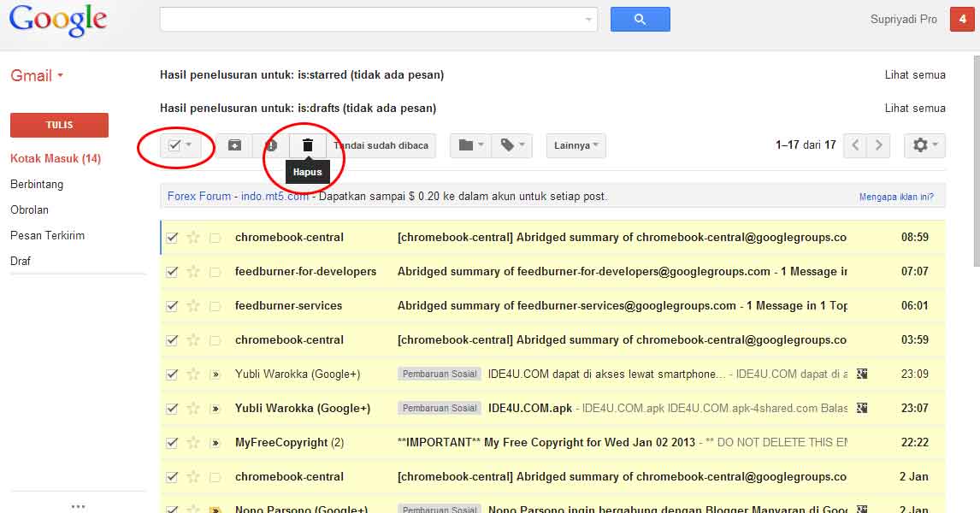980x513 pixels.
Task: Open the Obrolan folder
Action: 29,210
